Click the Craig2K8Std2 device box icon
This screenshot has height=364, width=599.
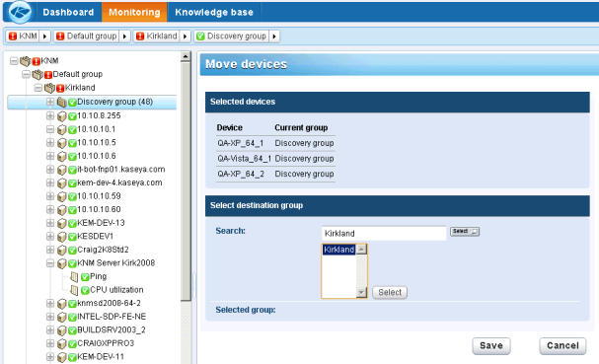tap(61, 250)
